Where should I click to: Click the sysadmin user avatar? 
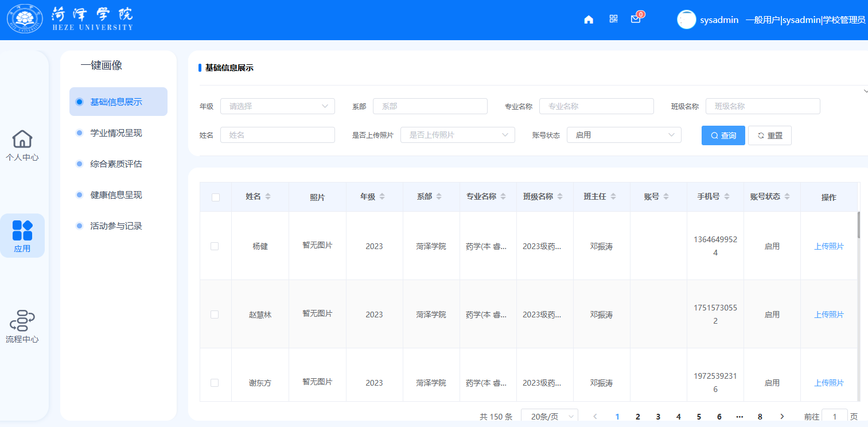[686, 20]
